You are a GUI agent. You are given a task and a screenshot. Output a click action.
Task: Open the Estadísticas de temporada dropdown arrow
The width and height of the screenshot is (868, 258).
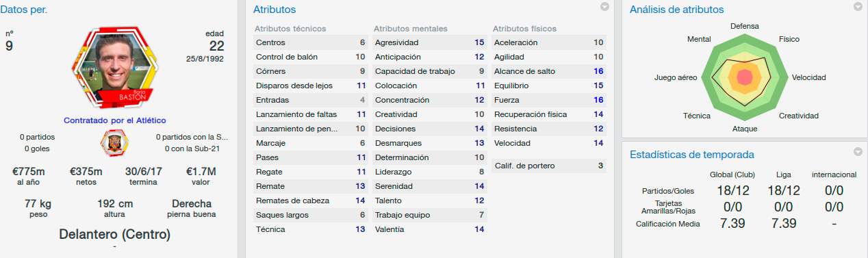pyautogui.click(x=858, y=151)
